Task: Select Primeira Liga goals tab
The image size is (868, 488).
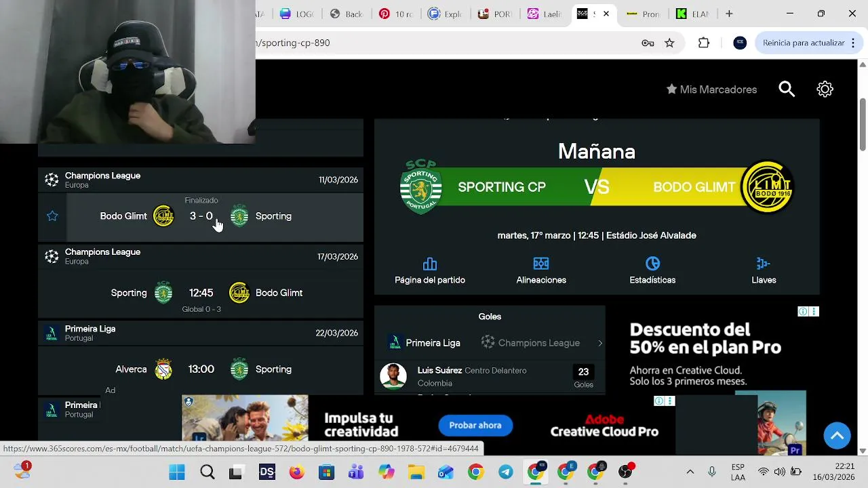Action: tap(424, 343)
